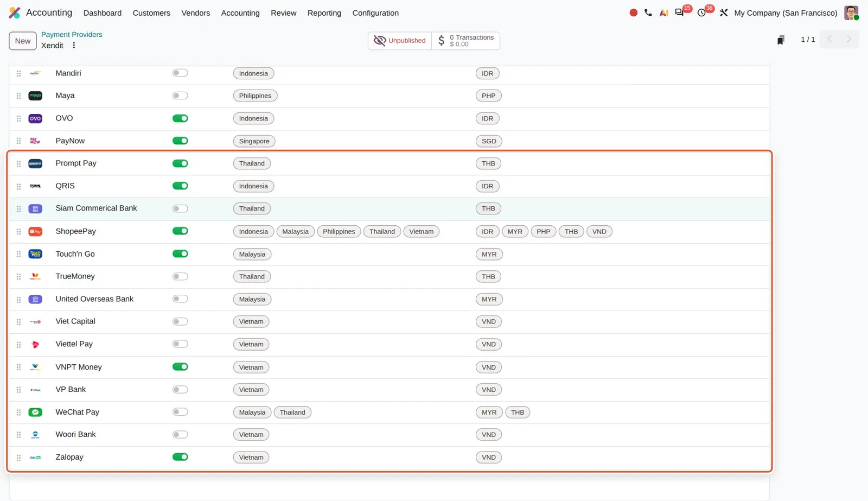Image resolution: width=868 pixels, height=501 pixels.
Task: Enable the WeChat Pay toggle
Action: tap(180, 412)
